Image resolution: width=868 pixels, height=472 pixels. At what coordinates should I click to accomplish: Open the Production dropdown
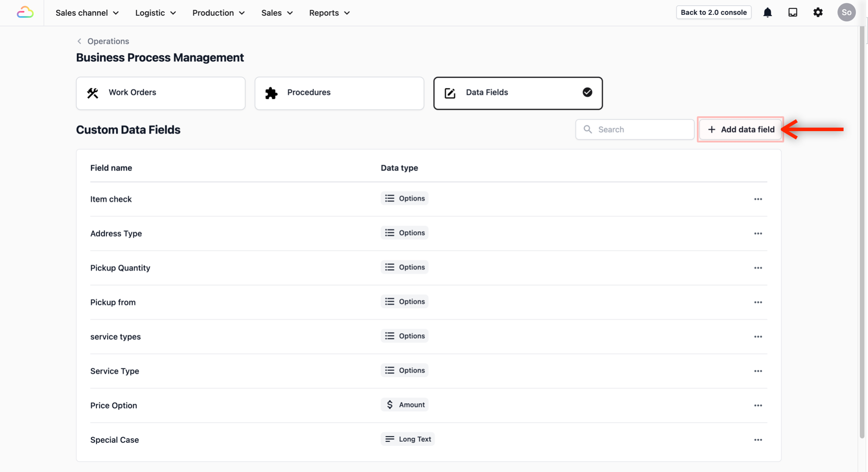tap(218, 13)
